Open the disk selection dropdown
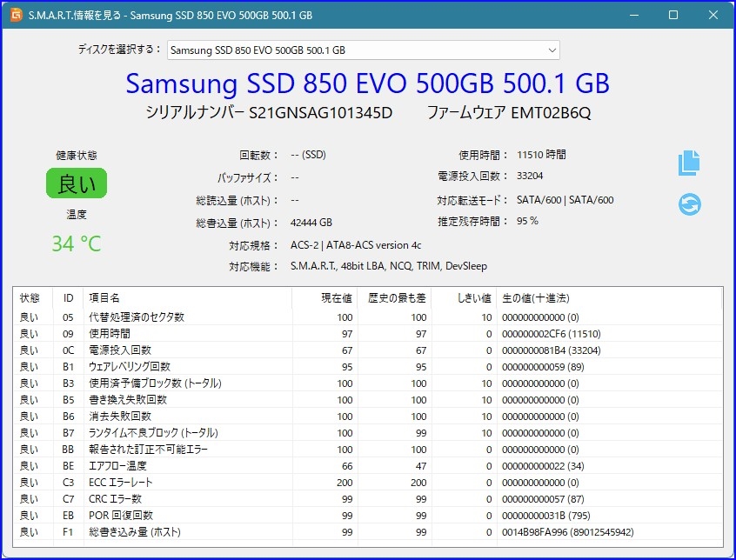Image resolution: width=736 pixels, height=560 pixels. (x=364, y=50)
